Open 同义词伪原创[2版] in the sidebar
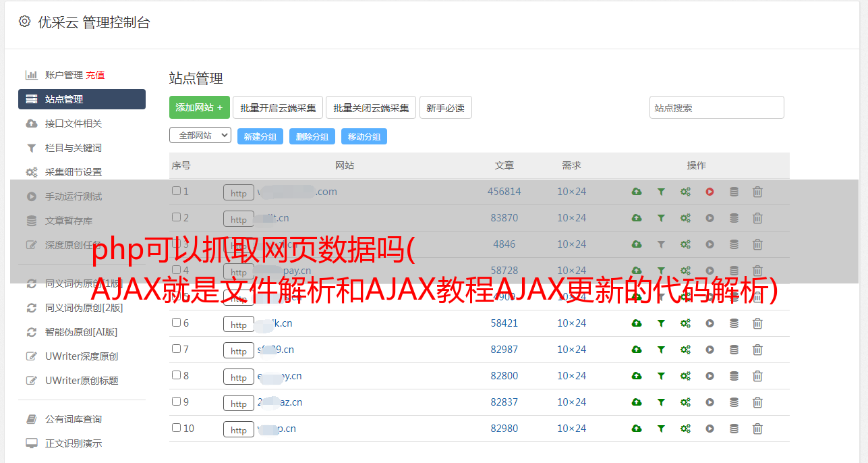This screenshot has height=463, width=868. coord(84,308)
